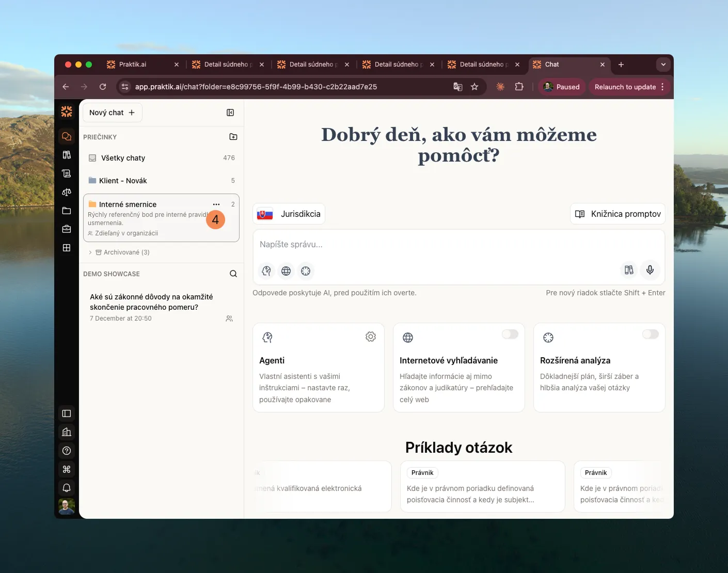
Task: Open the Interné smernice three-dot menu
Action: tap(216, 204)
